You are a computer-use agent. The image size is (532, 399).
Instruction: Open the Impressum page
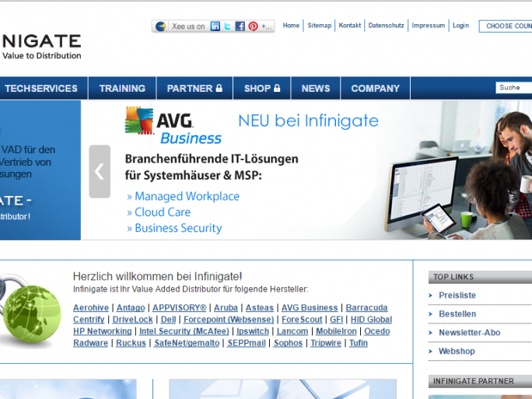pos(429,26)
